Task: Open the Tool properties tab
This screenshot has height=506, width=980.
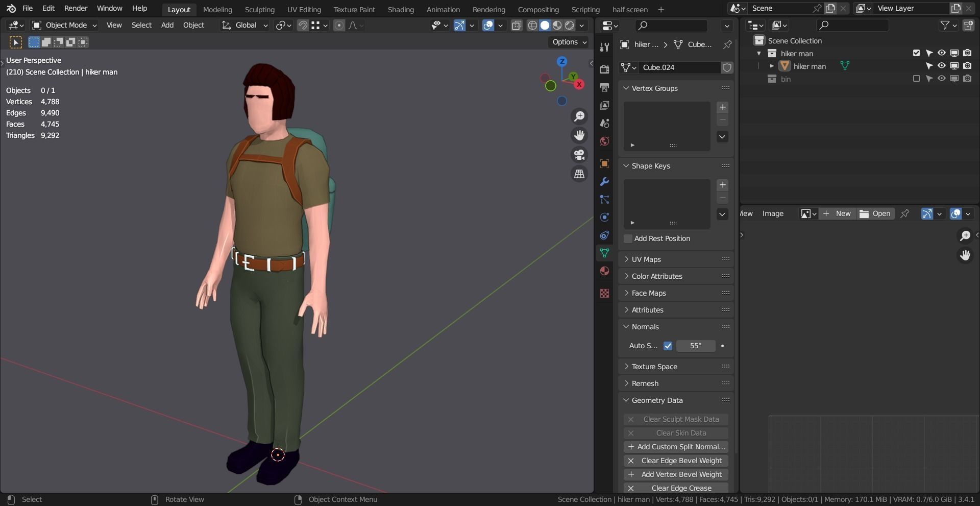Action: tap(605, 47)
